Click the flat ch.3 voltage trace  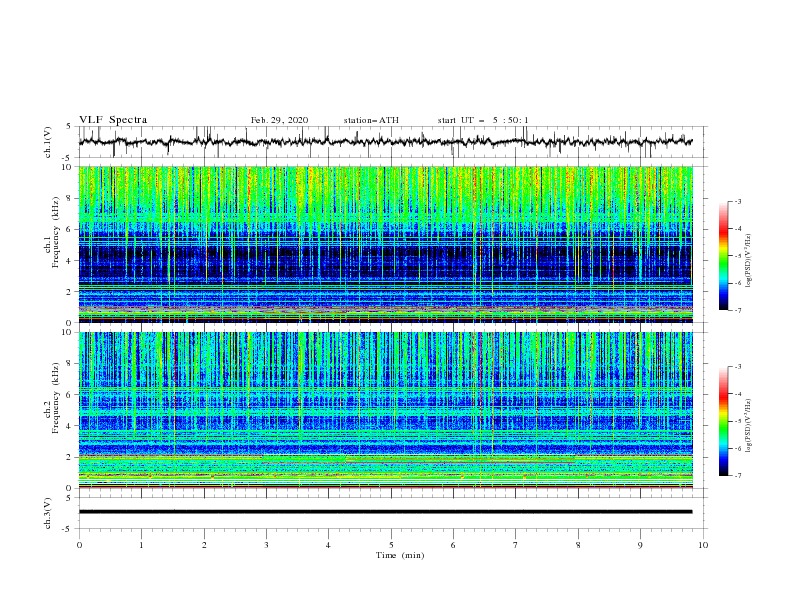pyautogui.click(x=385, y=512)
